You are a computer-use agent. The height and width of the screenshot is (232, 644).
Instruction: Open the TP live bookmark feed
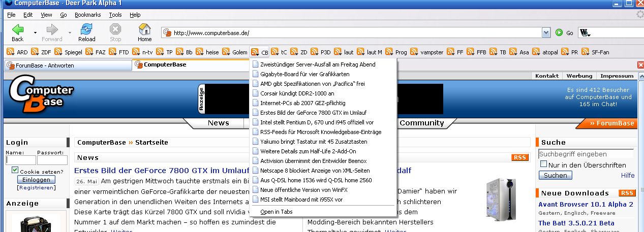165,52
